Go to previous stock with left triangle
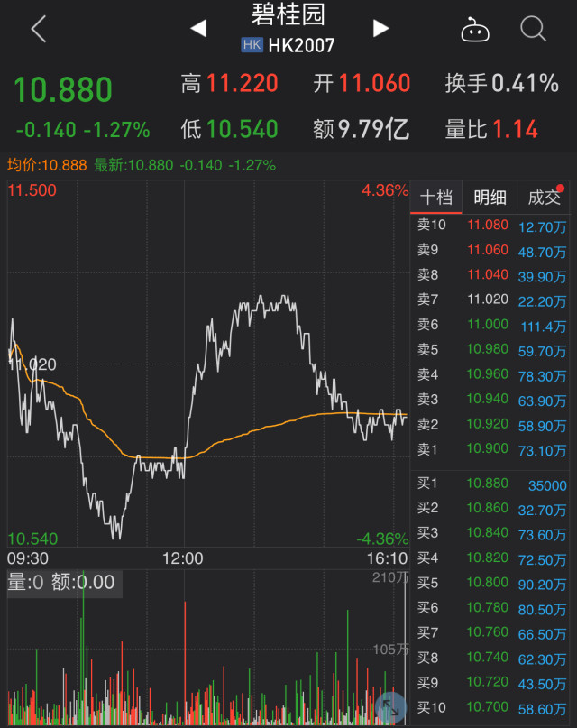This screenshot has height=728, width=577. (198, 28)
